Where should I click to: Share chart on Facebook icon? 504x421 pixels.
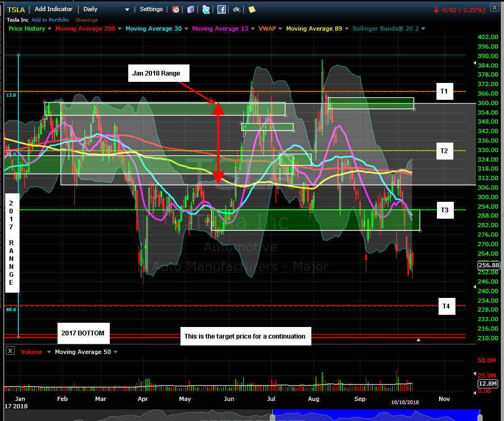pyautogui.click(x=222, y=10)
